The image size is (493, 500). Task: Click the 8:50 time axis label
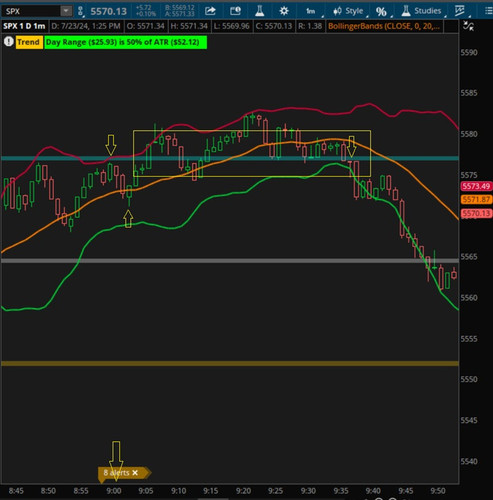(x=48, y=491)
